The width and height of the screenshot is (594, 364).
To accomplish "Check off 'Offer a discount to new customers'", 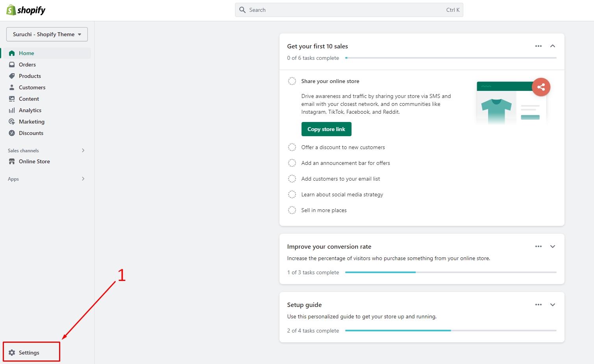I will (292, 147).
